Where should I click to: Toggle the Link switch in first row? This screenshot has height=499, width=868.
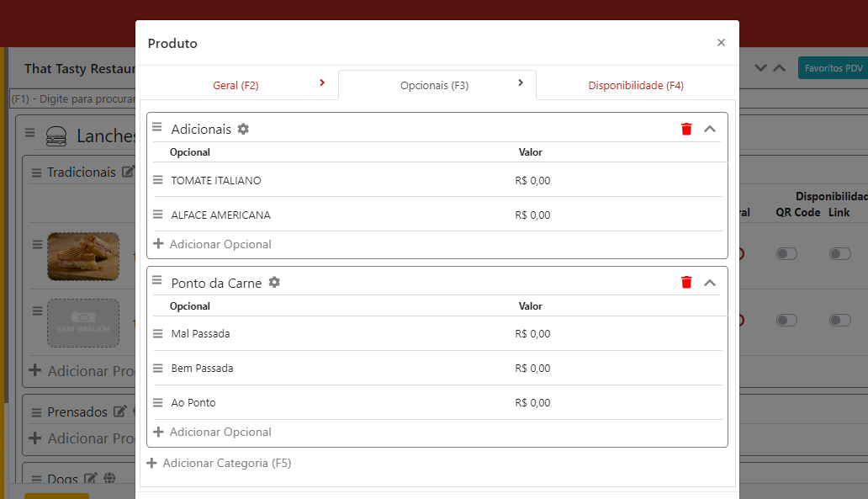pyautogui.click(x=839, y=254)
